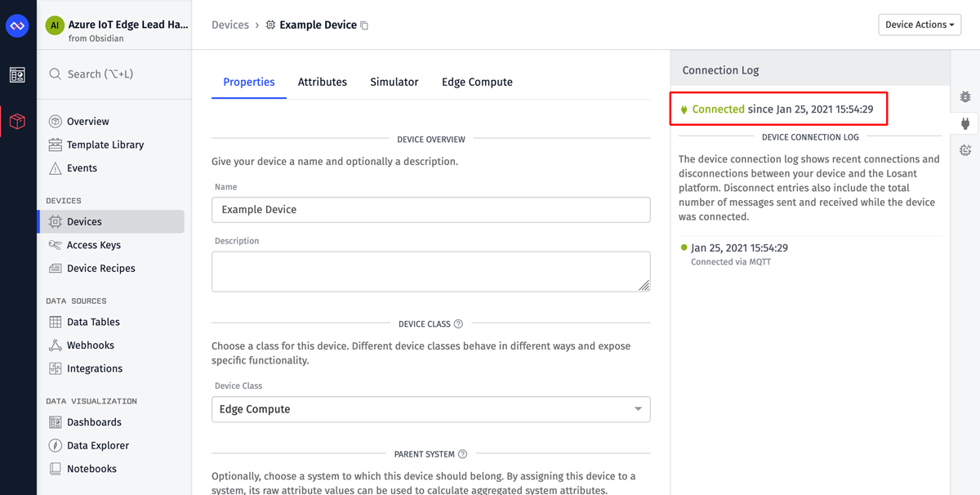Click the chip icon beside Example Device title
The image size is (980, 495).
point(271,25)
